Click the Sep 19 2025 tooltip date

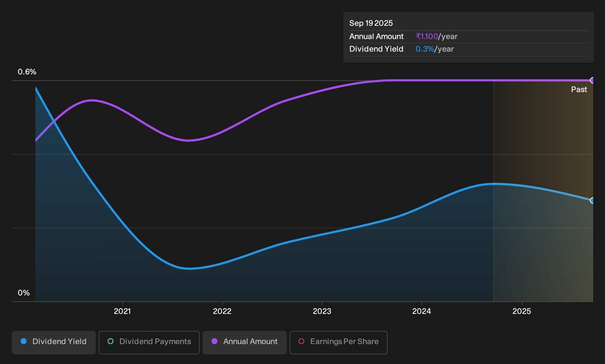(x=371, y=23)
